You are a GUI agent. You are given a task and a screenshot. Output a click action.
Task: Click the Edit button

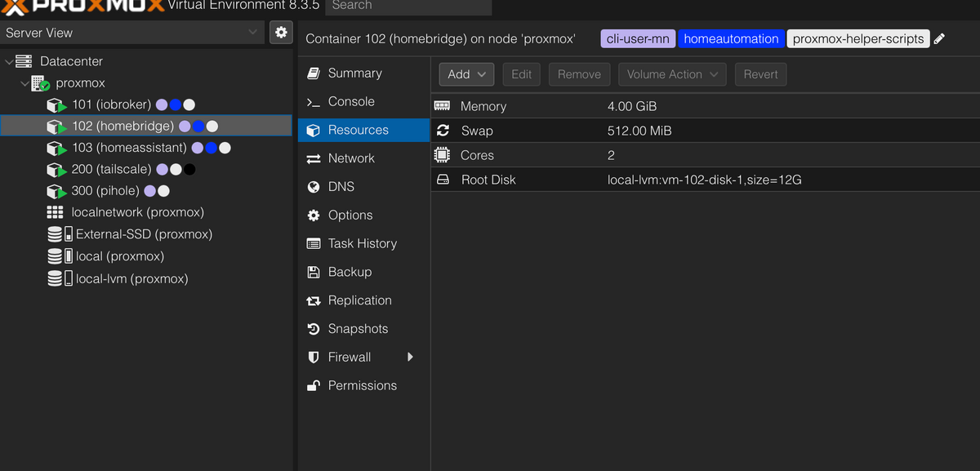tap(522, 74)
